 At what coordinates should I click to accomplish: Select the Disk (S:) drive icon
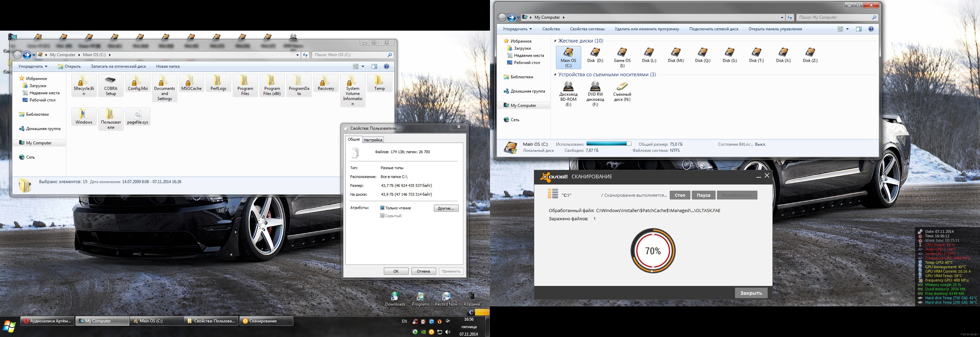pyautogui.click(x=730, y=55)
